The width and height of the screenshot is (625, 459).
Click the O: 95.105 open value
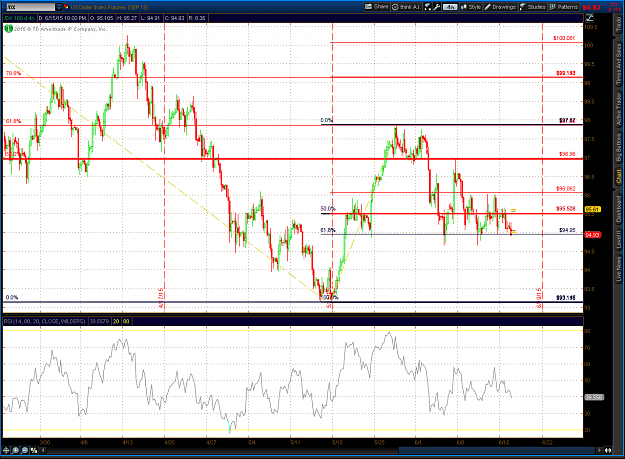click(x=104, y=18)
